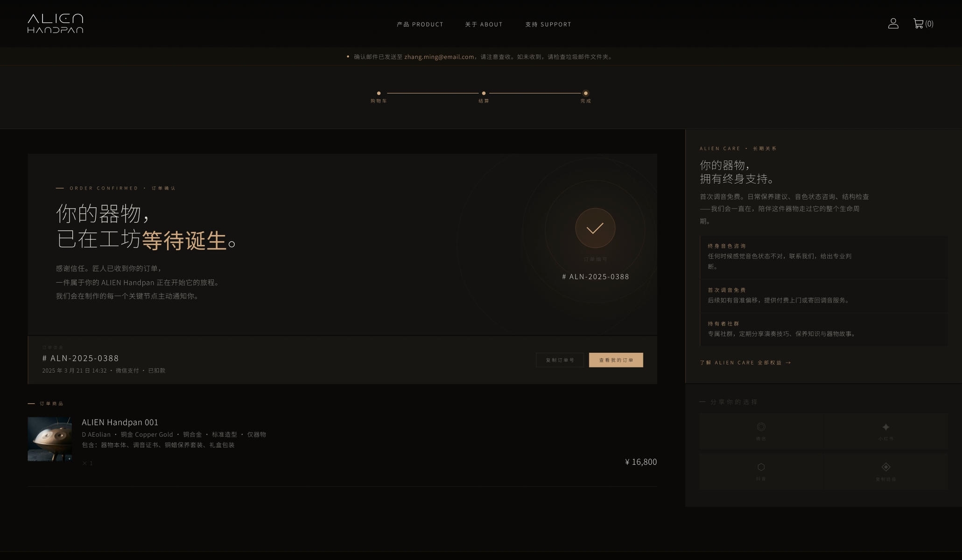Click the 2025 年 3 月 21 日 14:32 payment line

point(104,371)
